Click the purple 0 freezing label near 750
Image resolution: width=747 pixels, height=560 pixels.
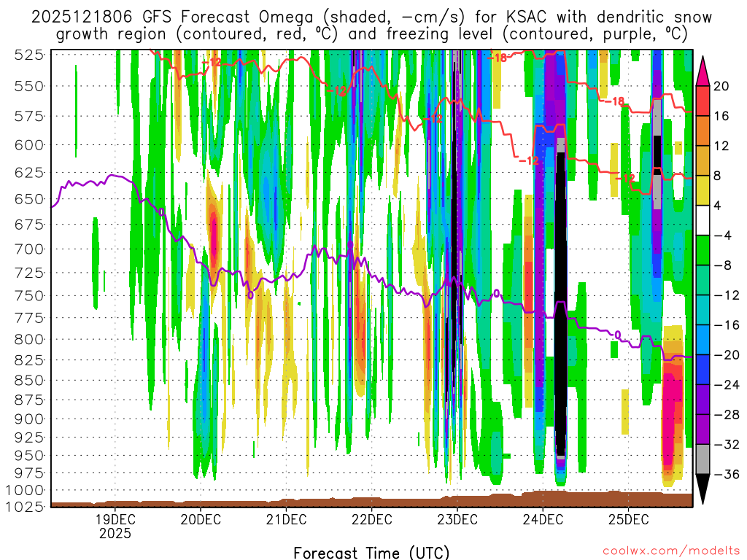click(250, 295)
